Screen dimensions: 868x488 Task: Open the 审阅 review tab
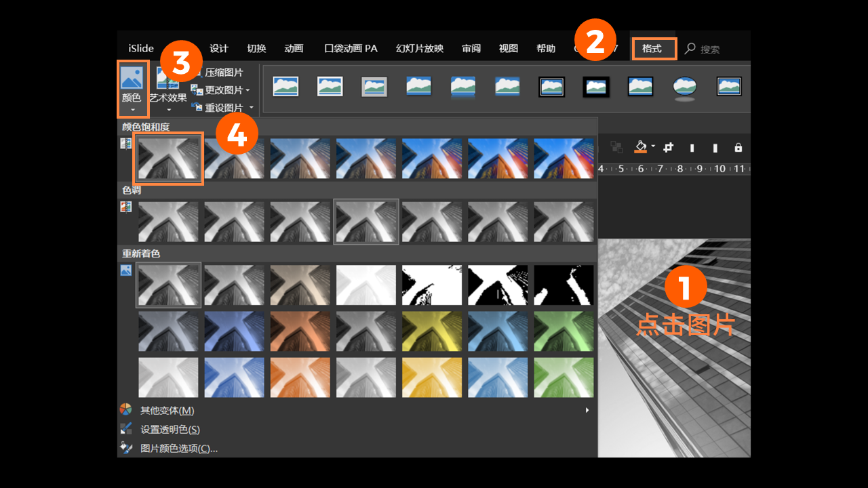click(471, 49)
